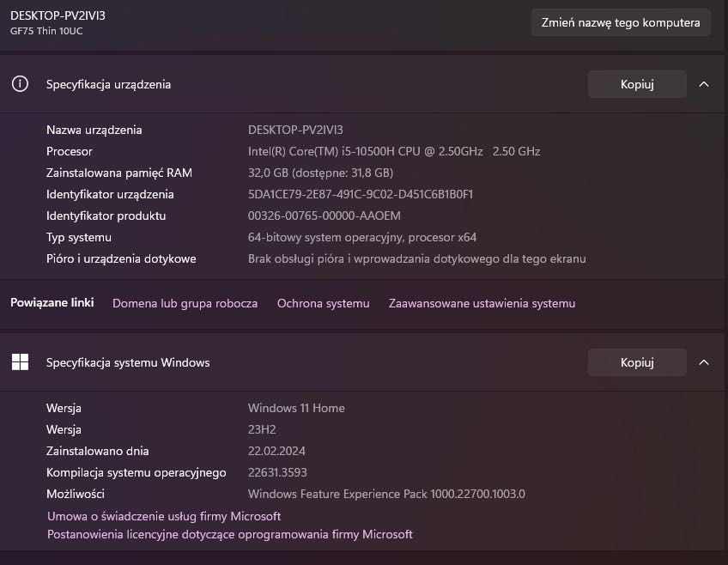Screen dimensions: 728x565
Task: Click the product ID value 00326-00765-00000-AAOEM
Action: [325, 216]
